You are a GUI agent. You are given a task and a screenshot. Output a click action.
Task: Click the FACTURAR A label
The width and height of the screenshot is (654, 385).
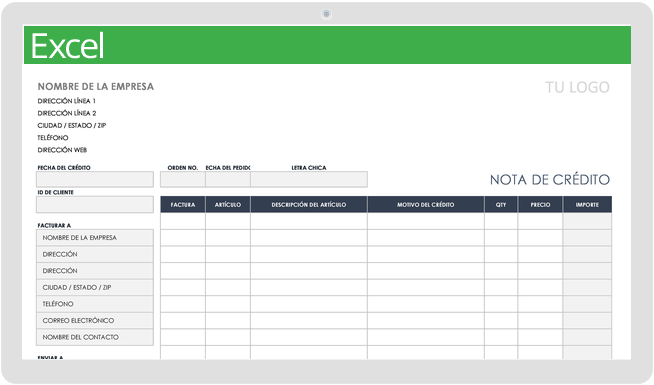54,225
